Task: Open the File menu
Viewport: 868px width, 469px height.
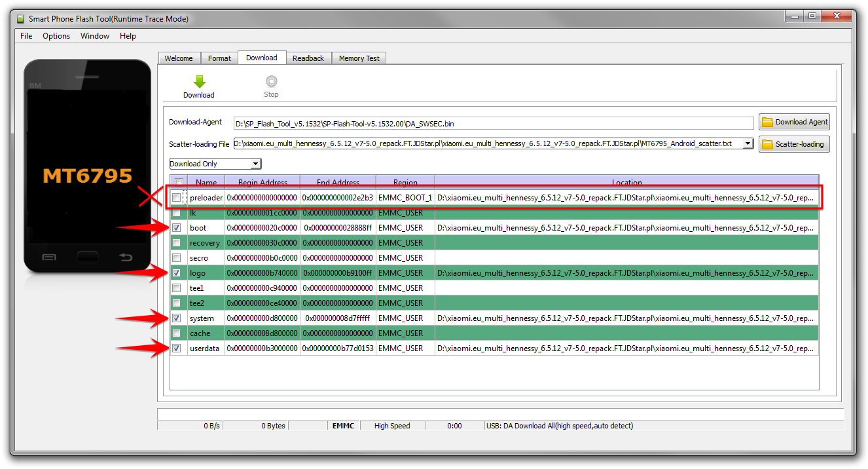Action: coord(26,36)
